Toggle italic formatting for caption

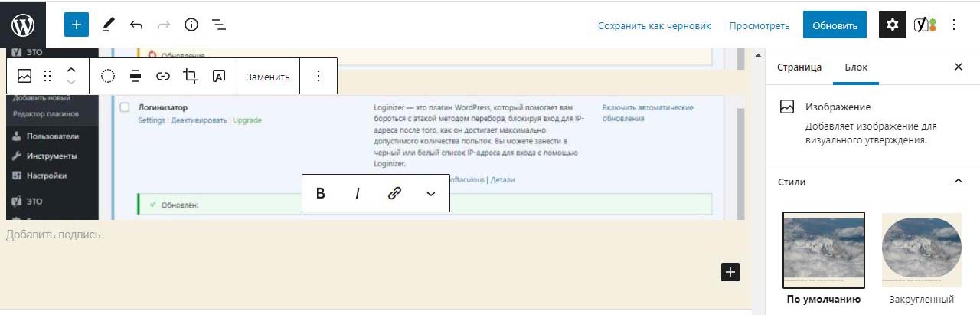357,193
